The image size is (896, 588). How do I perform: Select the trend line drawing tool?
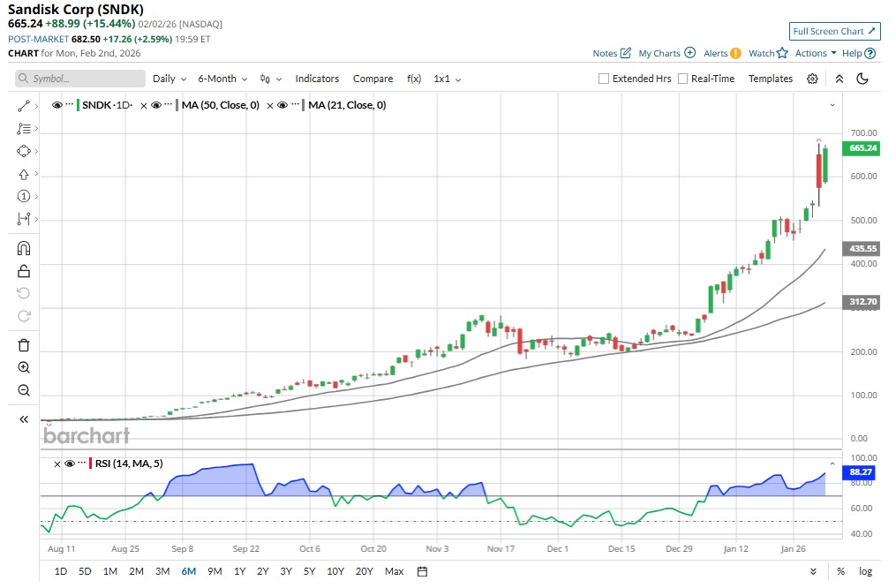pos(24,106)
